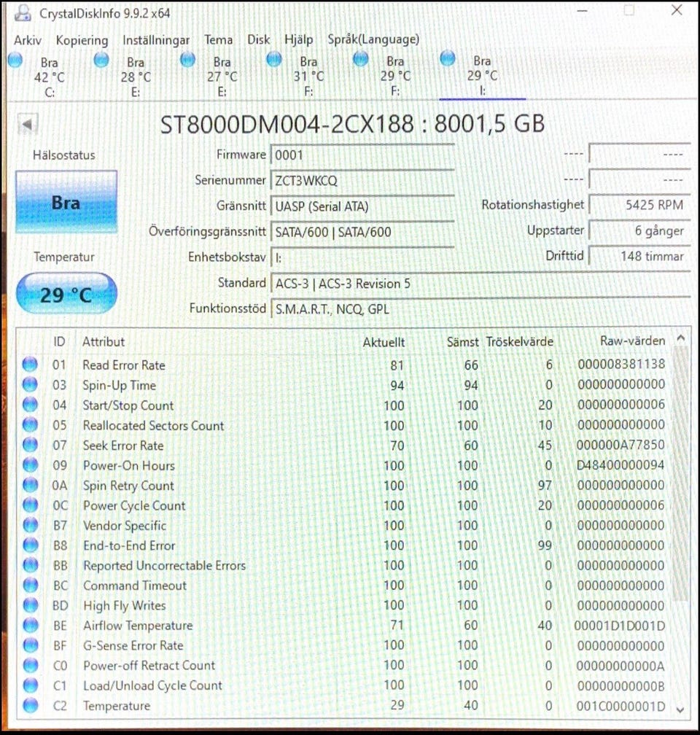Click the Spin-Up Time status orb
Screen dimensions: 700x735
30,384
